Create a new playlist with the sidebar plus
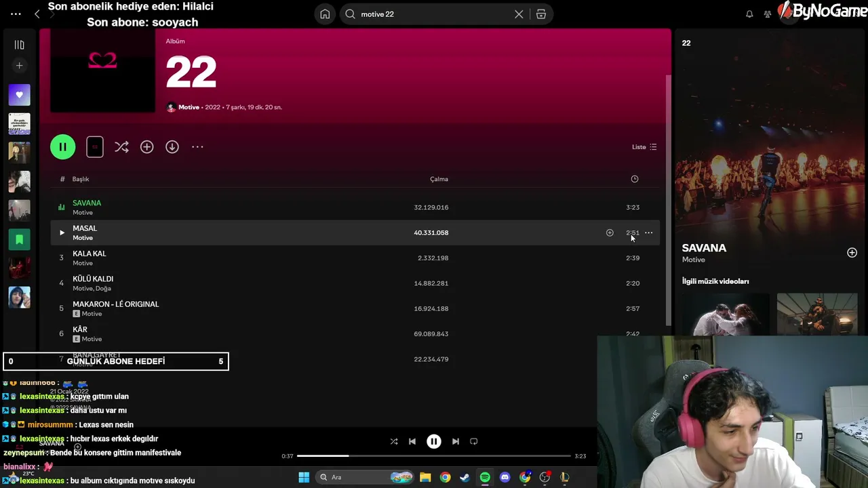 tap(19, 66)
